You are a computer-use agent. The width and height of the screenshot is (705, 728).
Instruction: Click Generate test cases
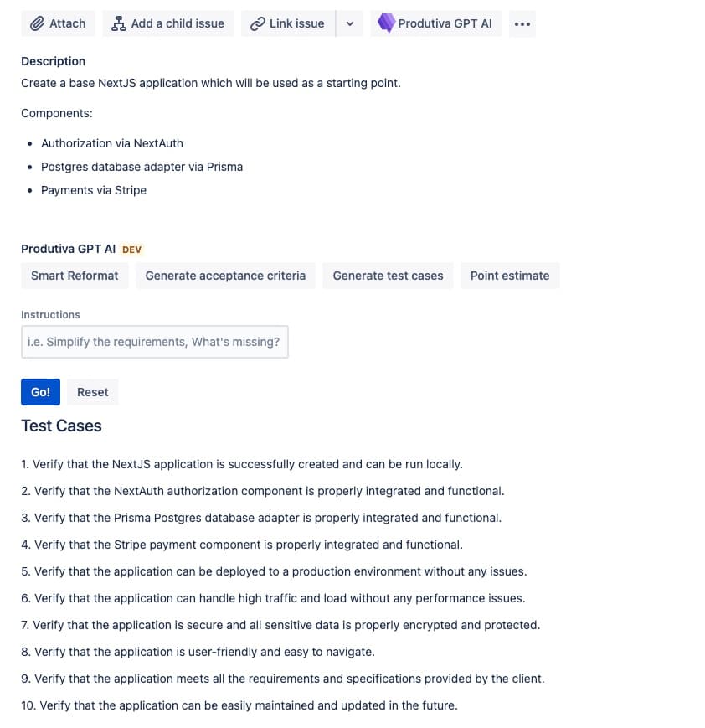[388, 275]
